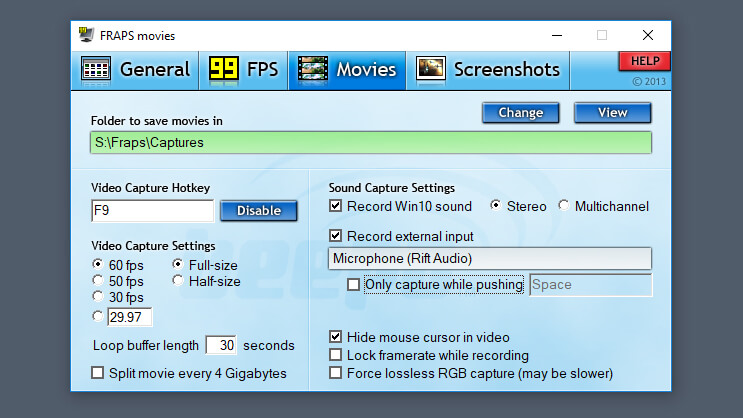Switch to the FPS tab
Screen dimensions: 743x418
[244, 70]
